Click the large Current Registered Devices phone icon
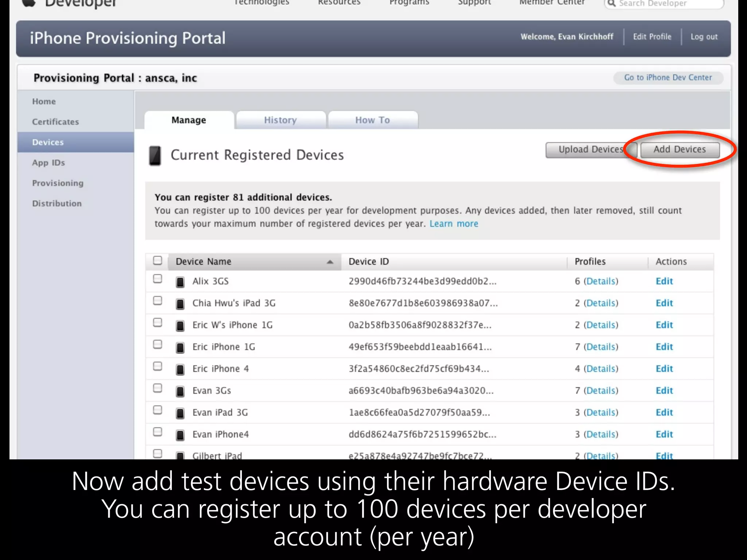 [155, 156]
